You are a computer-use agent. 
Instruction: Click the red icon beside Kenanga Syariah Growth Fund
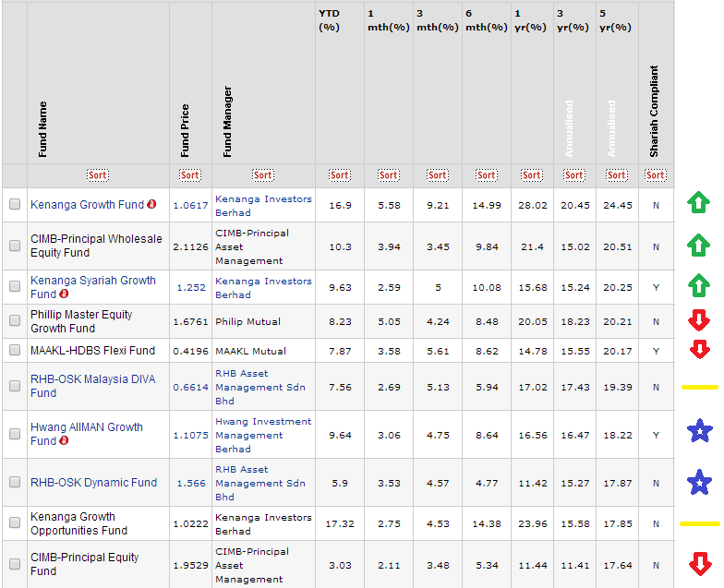click(65, 294)
